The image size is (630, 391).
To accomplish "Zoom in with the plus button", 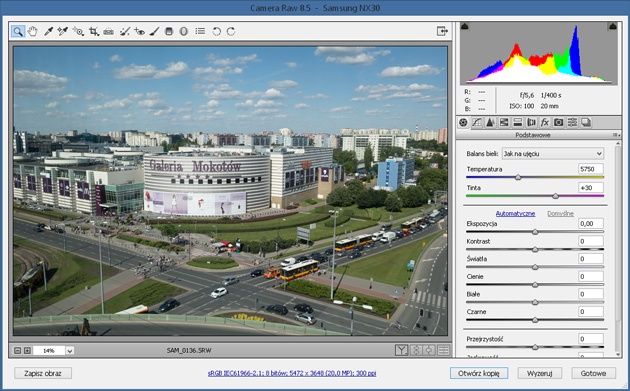I will 27,350.
